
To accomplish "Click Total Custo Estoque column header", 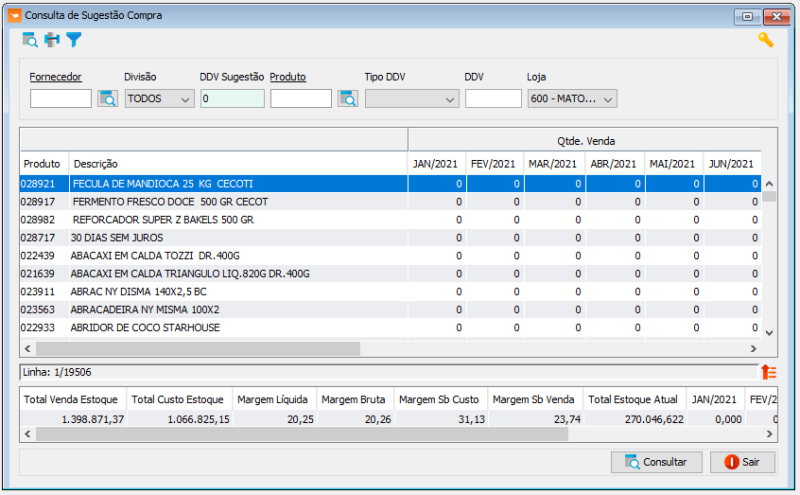I will click(x=178, y=400).
